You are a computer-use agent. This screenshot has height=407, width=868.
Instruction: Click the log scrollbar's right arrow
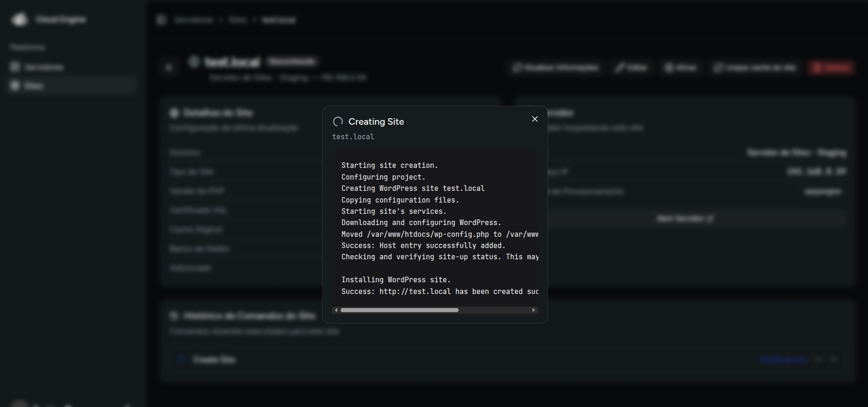[x=534, y=310]
